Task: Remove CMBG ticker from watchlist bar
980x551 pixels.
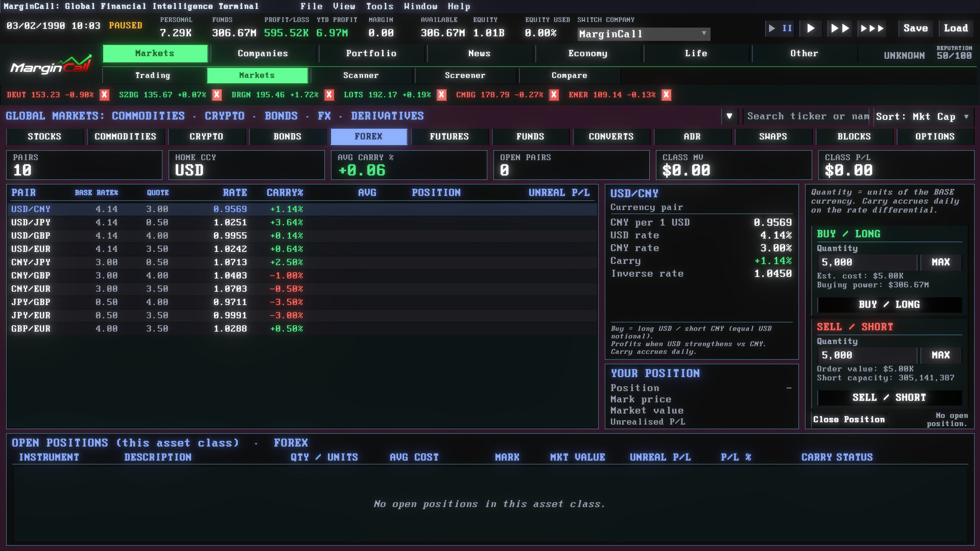Action: 554,95
